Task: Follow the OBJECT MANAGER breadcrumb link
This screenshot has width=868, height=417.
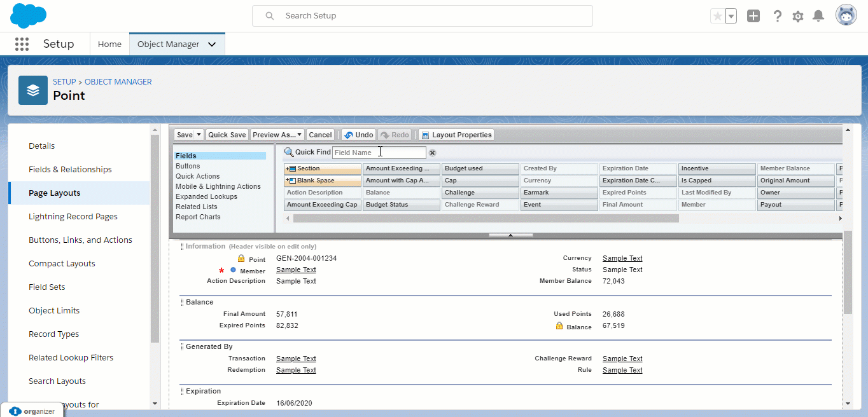Action: (118, 82)
